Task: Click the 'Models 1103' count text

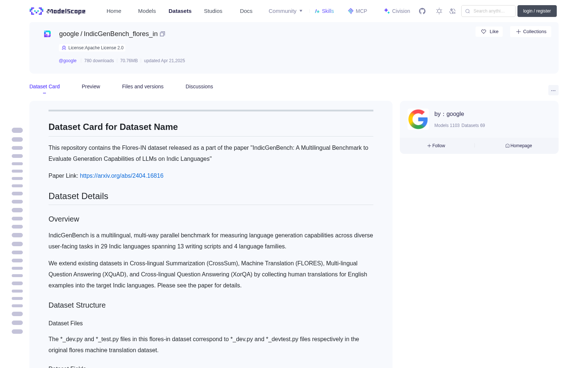Action: (447, 125)
